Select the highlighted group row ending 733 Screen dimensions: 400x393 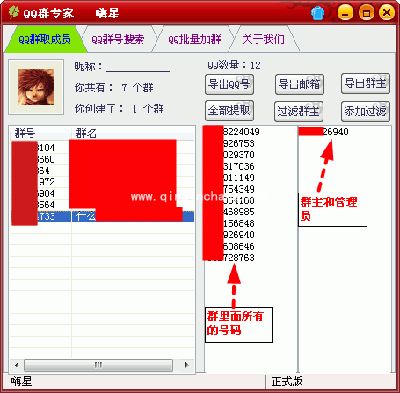pos(102,216)
